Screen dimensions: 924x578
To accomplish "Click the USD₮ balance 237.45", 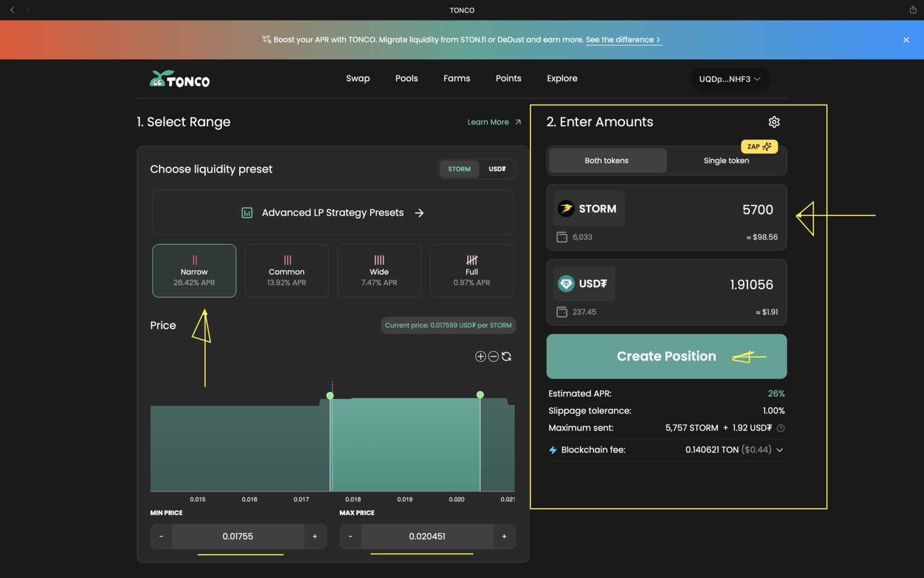I will pyautogui.click(x=584, y=312).
